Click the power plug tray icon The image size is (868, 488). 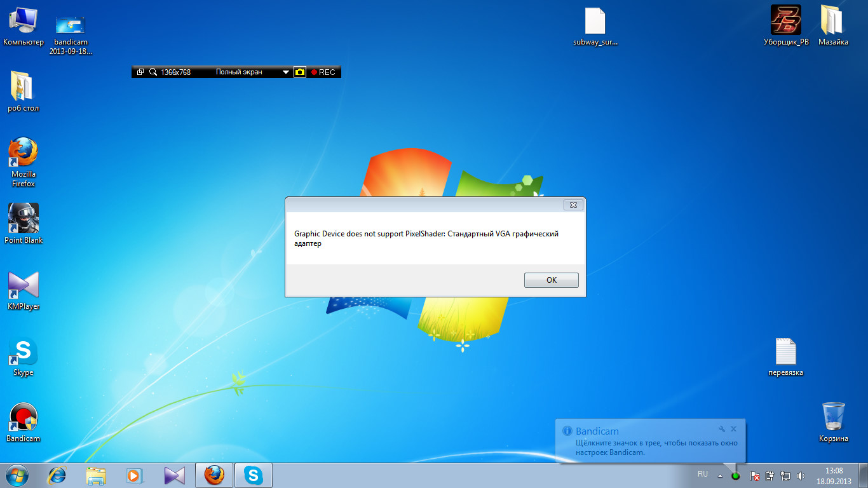[770, 475]
